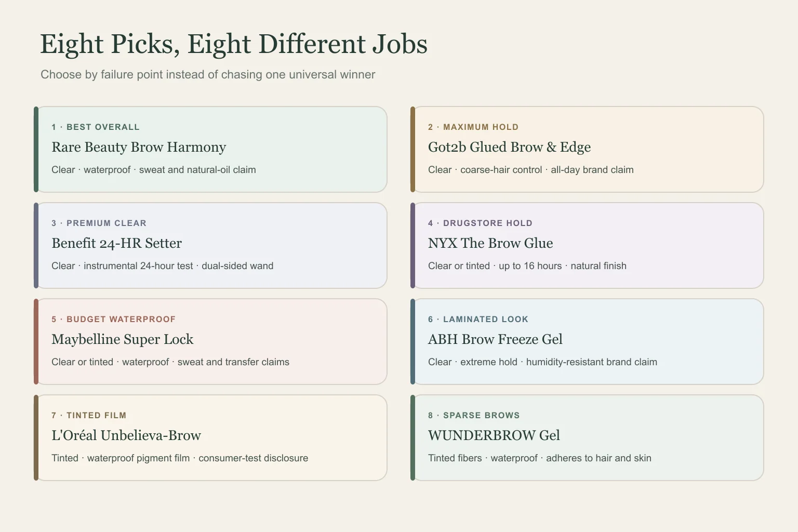Click the "1 · BEST OVERALL" label
Image resolution: width=798 pixels, height=532 pixels.
(96, 127)
